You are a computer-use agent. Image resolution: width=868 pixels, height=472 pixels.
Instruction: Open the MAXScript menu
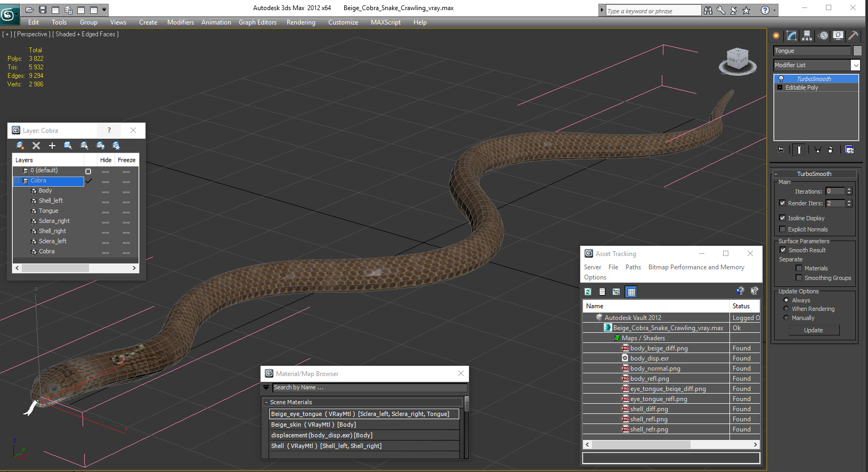(x=386, y=22)
